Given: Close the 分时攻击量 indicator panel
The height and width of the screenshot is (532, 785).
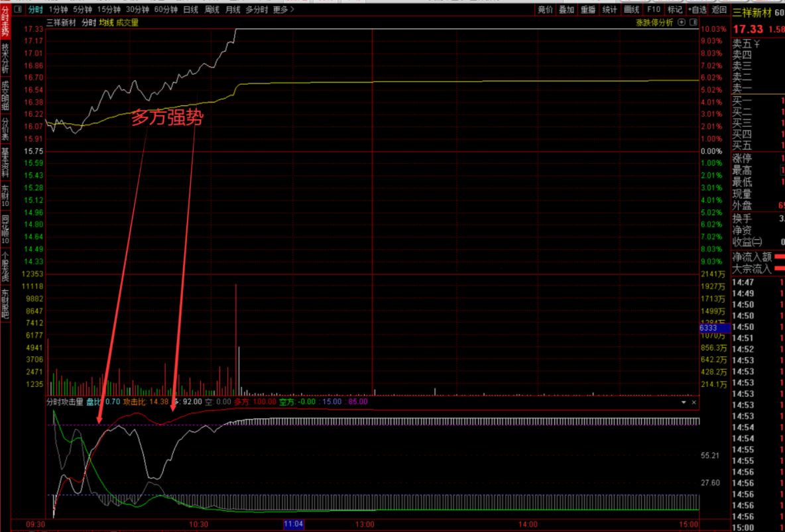Looking at the screenshot, I should 694,402.
